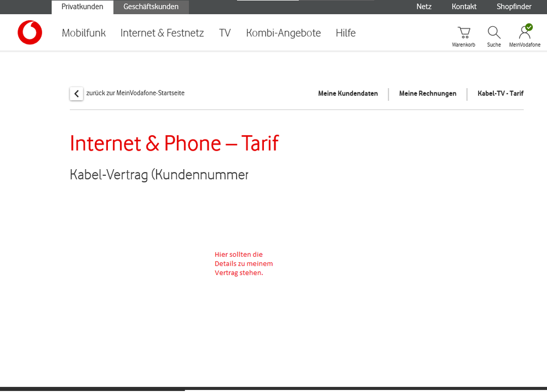This screenshot has width=547, height=392.
Task: Switch to the Privatkunden tab
Action: tap(82, 7)
